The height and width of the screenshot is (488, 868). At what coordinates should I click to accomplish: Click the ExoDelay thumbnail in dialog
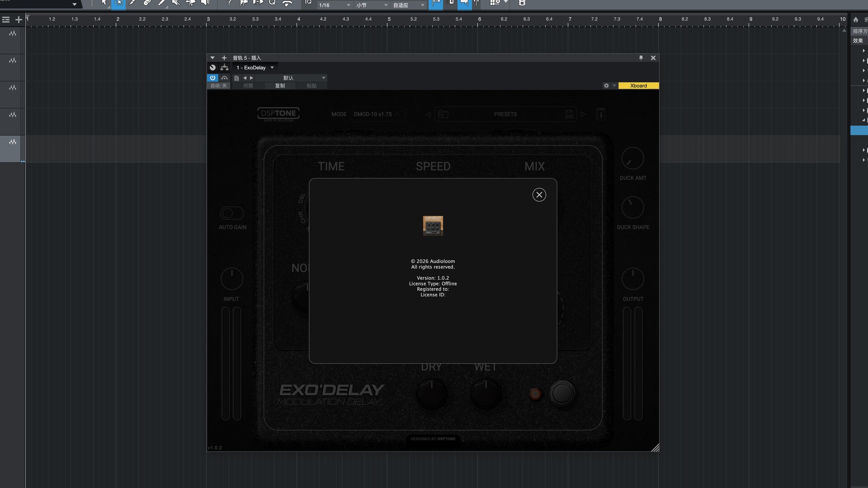tap(433, 225)
